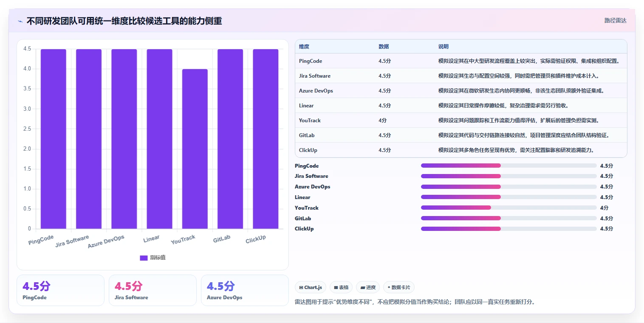
Task: Click the 4分 score in the YouTrack table row
Action: 382,121
